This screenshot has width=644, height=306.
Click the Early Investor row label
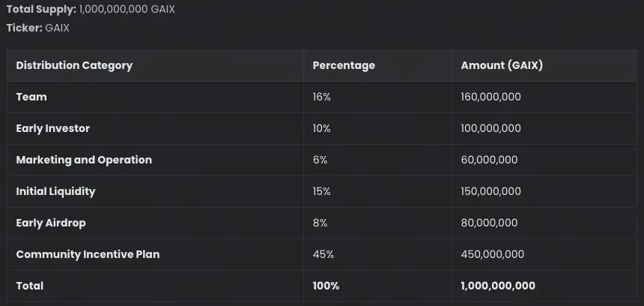pos(53,128)
